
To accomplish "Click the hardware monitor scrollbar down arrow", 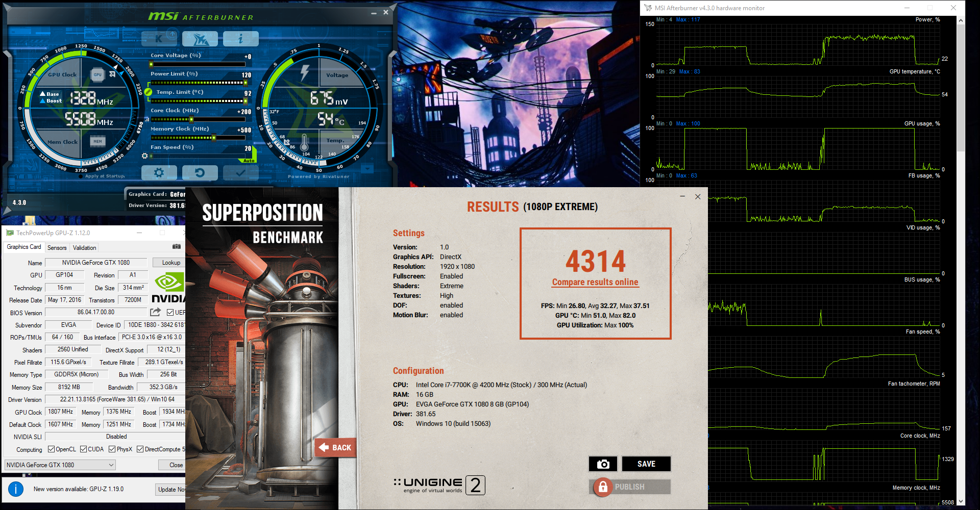I will [x=961, y=502].
